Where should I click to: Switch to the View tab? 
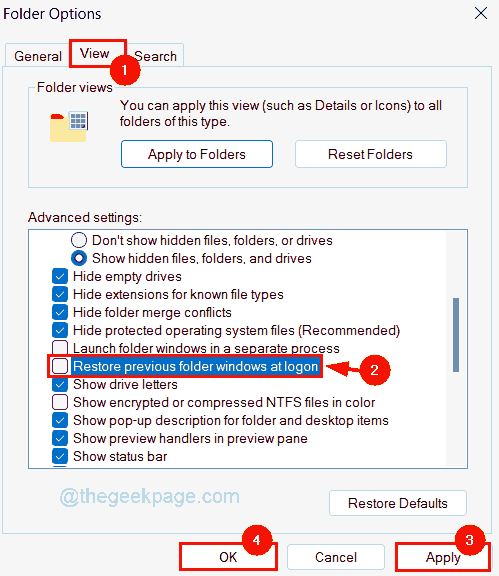click(x=95, y=54)
